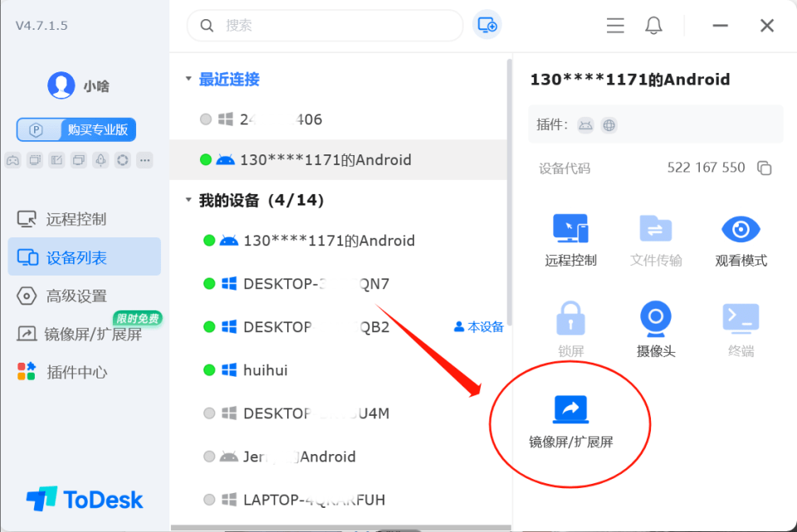Click the dashed-outline monitor icon in the sidebar
The height and width of the screenshot is (532, 797).
click(x=35, y=160)
